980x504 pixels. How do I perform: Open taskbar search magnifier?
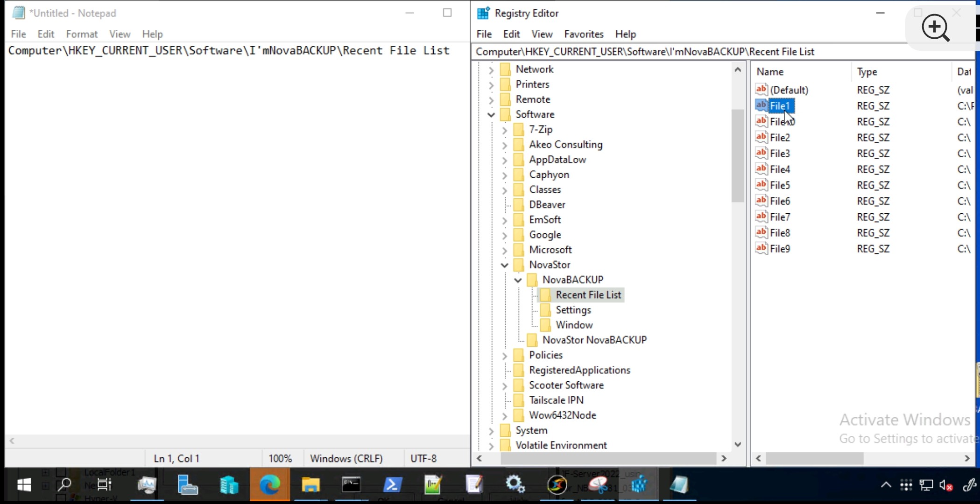[x=63, y=485]
